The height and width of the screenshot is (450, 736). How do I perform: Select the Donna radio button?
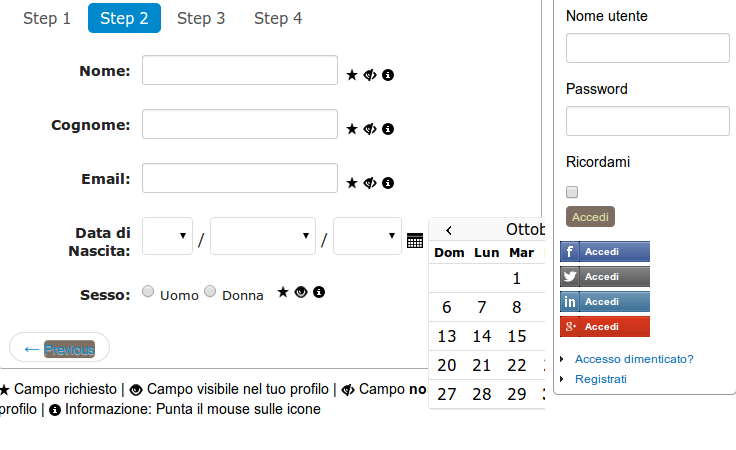click(x=210, y=291)
